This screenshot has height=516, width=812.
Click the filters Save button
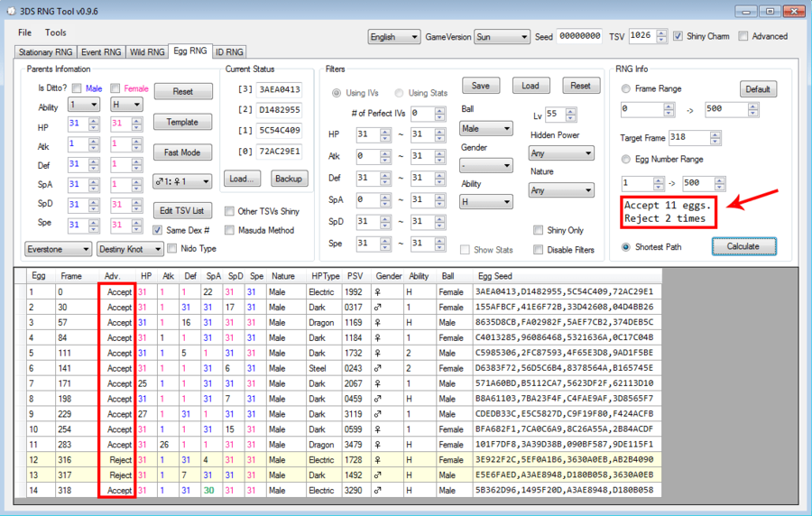481,86
